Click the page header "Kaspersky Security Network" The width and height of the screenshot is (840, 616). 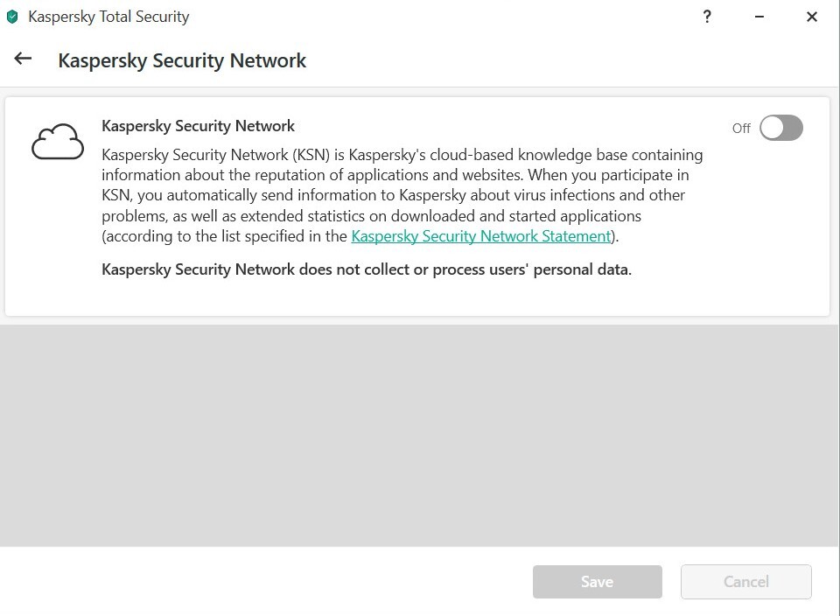pyautogui.click(x=182, y=60)
